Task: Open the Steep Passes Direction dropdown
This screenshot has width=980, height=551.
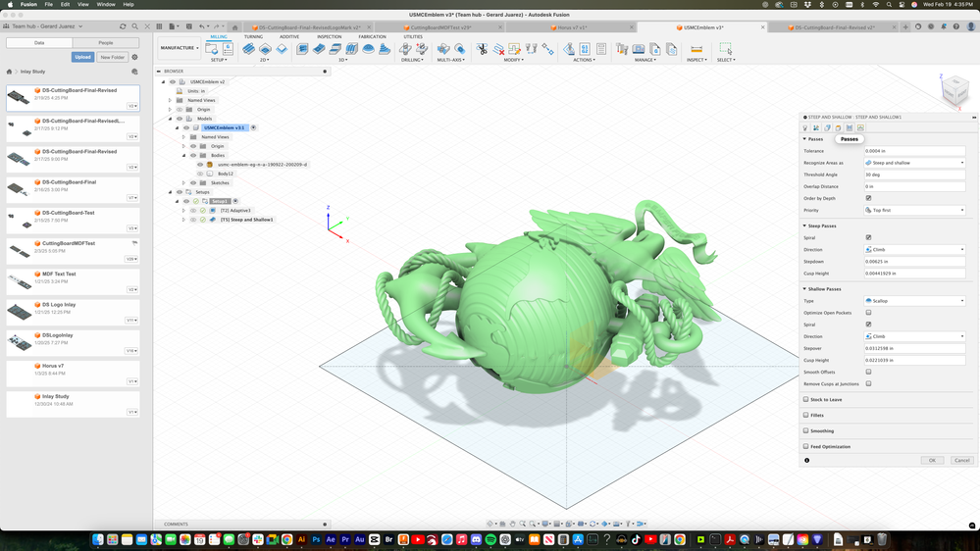Action: coord(915,249)
